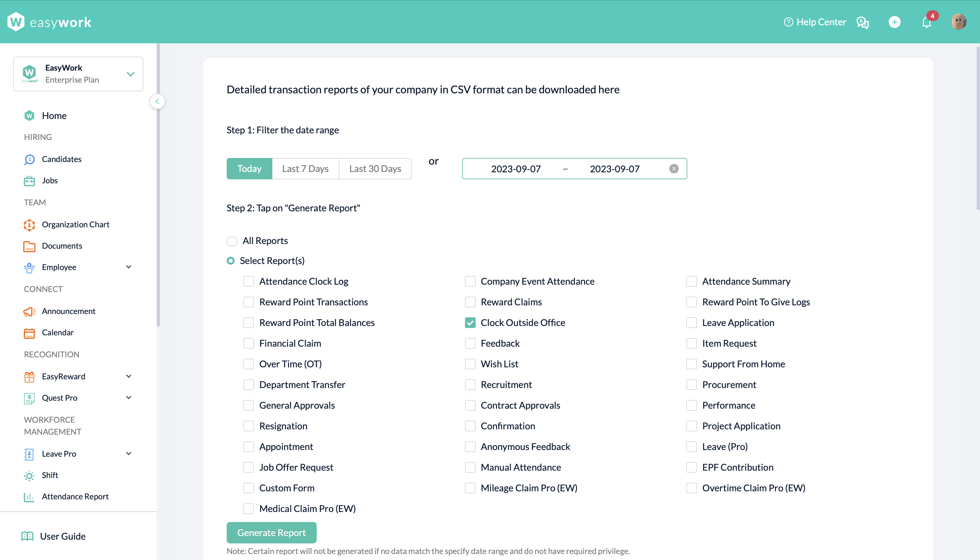980x560 pixels.
Task: Switch to the Last 7 Days tab
Action: (305, 169)
